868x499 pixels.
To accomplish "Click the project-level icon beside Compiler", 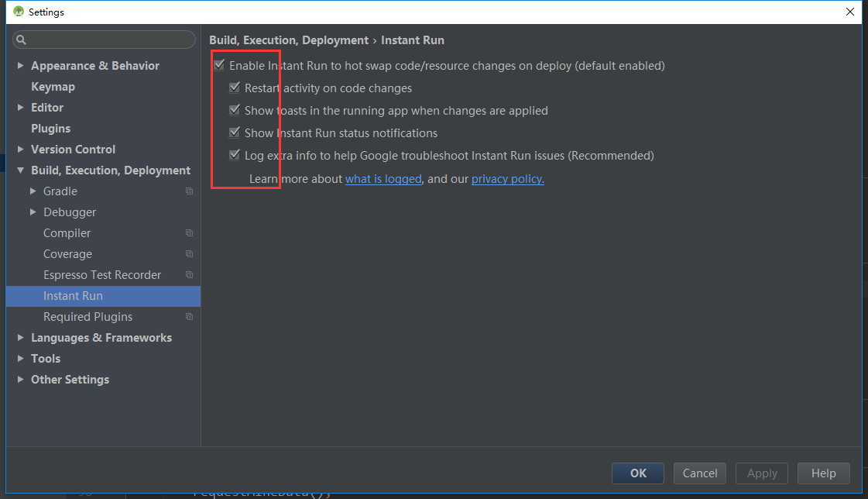I will point(190,233).
